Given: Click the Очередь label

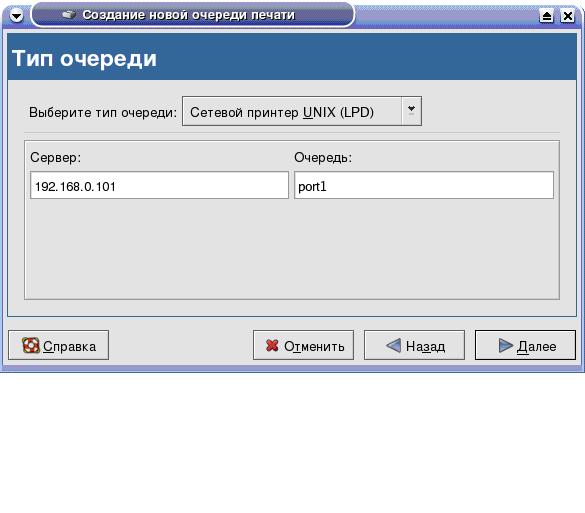Looking at the screenshot, I should pyautogui.click(x=323, y=157).
